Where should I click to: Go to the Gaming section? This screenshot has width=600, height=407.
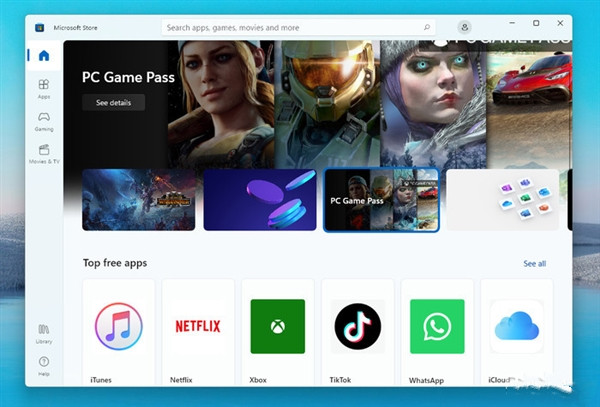(x=44, y=122)
